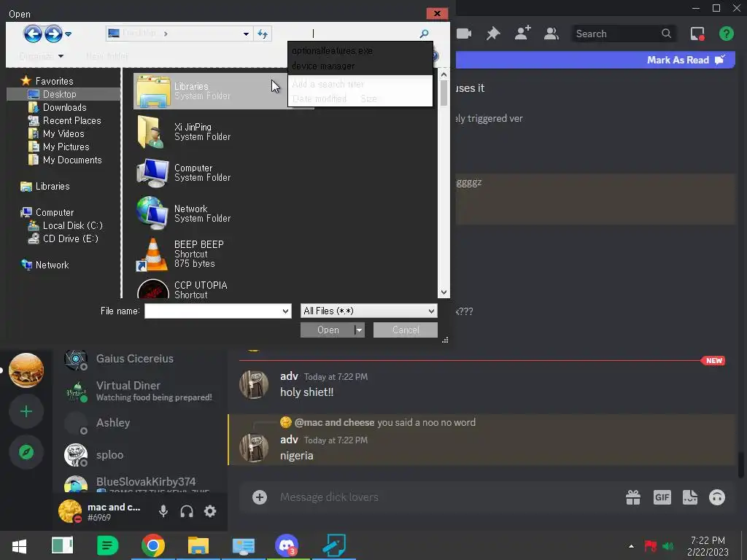Screen dimensions: 747x560
Task: Choose the 'Date modified' search filter
Action: (x=320, y=98)
